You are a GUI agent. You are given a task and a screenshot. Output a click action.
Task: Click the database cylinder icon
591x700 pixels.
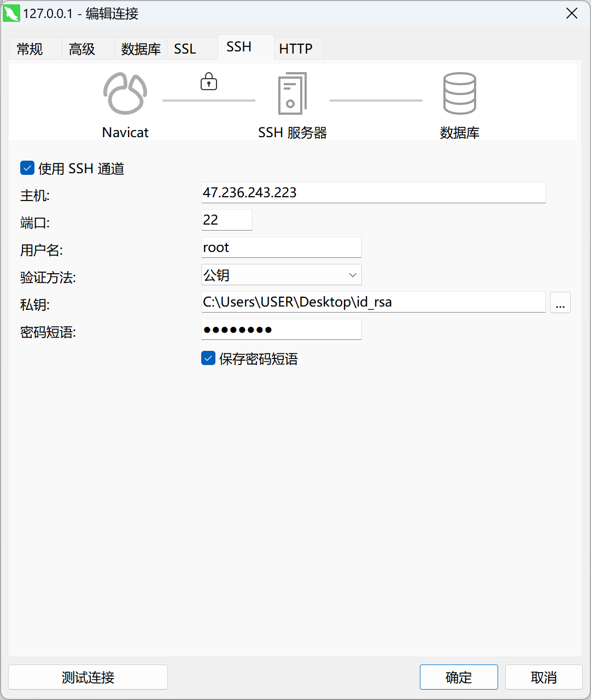(459, 93)
